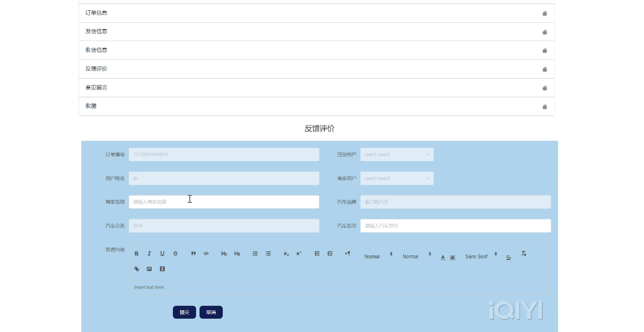The image size is (644, 332).
Task: Insert a video into the editor
Action: pyautogui.click(x=162, y=269)
